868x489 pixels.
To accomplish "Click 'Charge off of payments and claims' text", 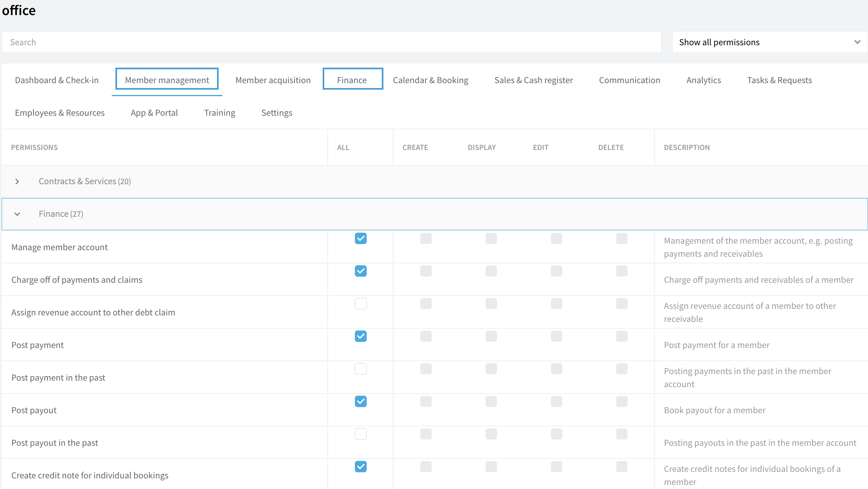I will click(x=77, y=280).
